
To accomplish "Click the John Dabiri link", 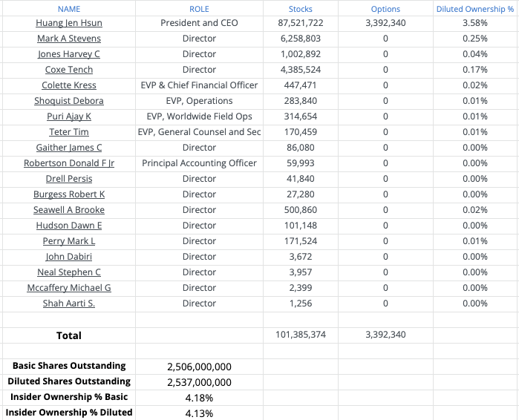I will (x=69, y=256).
